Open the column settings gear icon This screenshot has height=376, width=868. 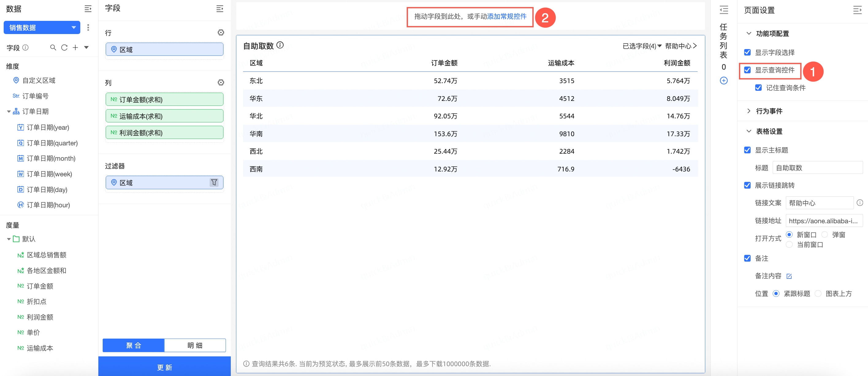pyautogui.click(x=221, y=82)
